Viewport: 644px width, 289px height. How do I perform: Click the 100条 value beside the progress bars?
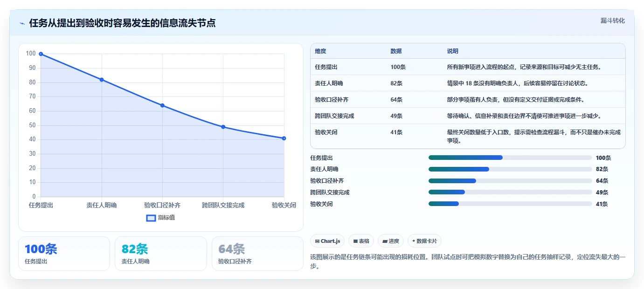(603, 158)
